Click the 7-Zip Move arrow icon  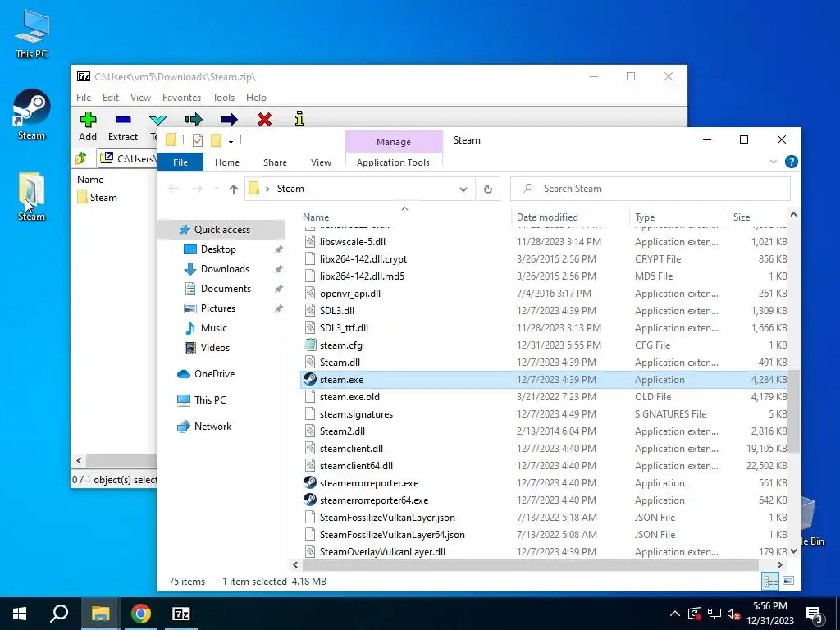point(229,119)
